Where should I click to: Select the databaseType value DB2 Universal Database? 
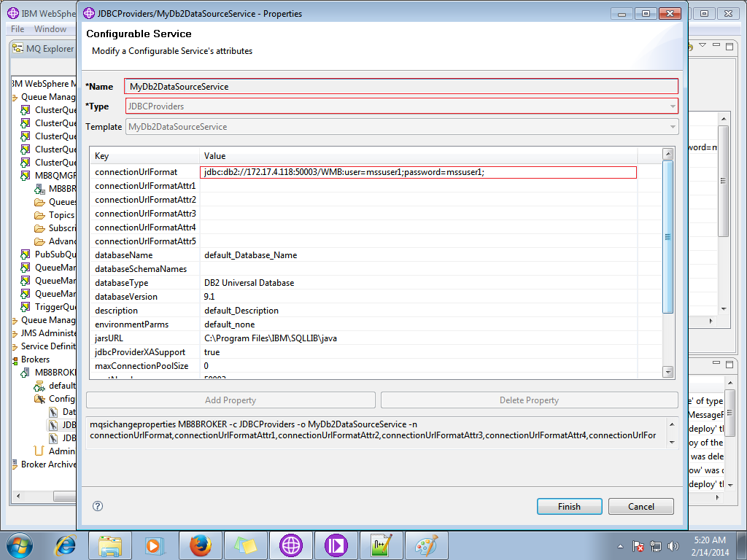pyautogui.click(x=249, y=282)
